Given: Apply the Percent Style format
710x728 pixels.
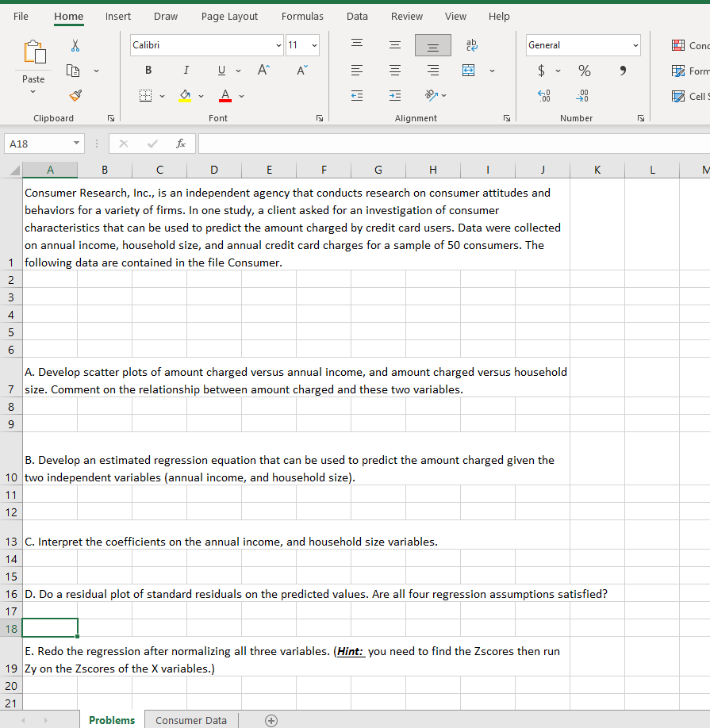Looking at the screenshot, I should 584,71.
